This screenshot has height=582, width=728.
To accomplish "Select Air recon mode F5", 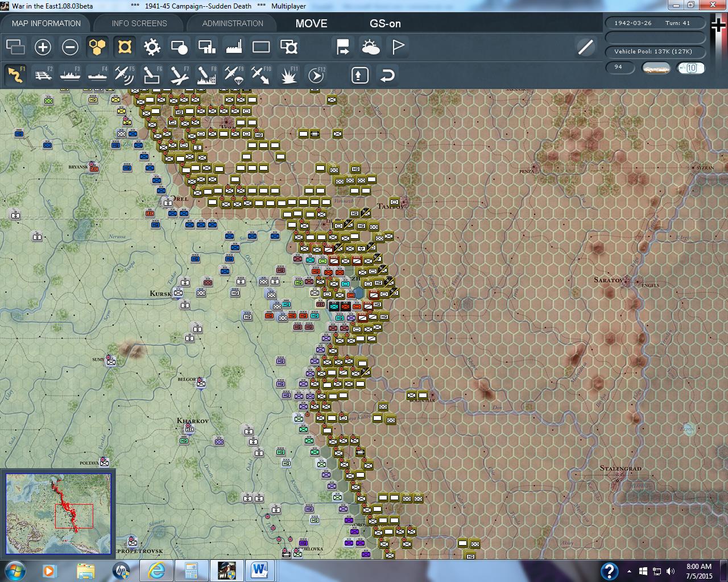I will tap(125, 75).
